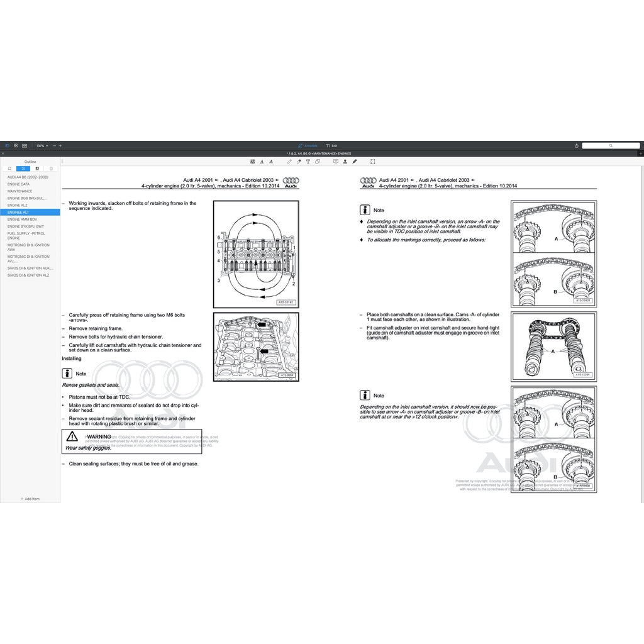Image resolution: width=644 pixels, height=644 pixels.
Task: Select the text box tool
Action: pos(308,162)
